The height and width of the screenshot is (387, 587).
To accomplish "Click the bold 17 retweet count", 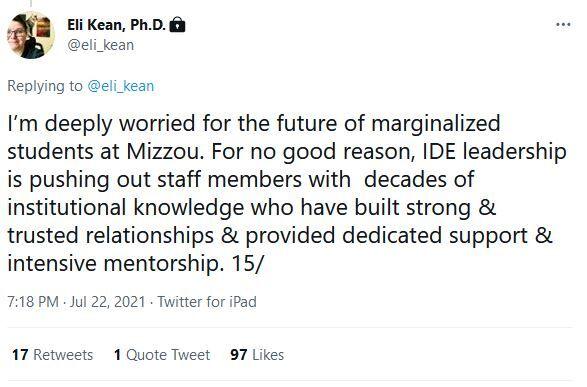I will click(x=20, y=354).
